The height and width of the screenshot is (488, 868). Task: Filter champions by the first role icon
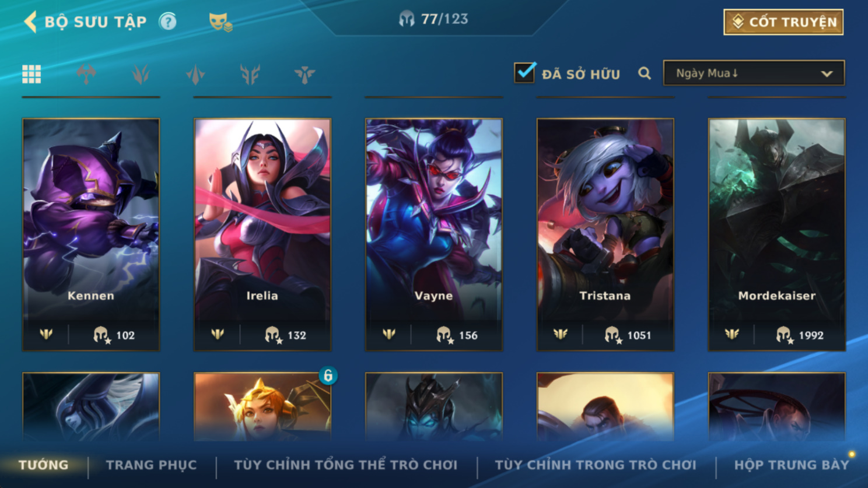click(86, 74)
